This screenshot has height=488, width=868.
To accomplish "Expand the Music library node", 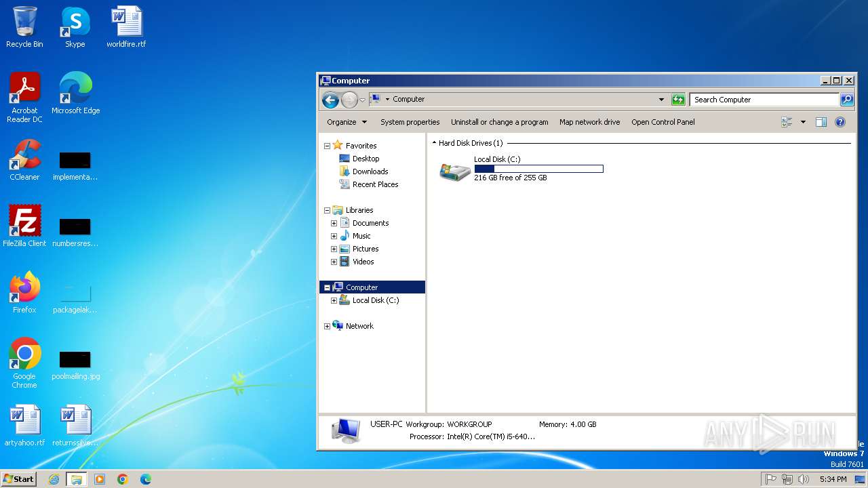I will (334, 236).
